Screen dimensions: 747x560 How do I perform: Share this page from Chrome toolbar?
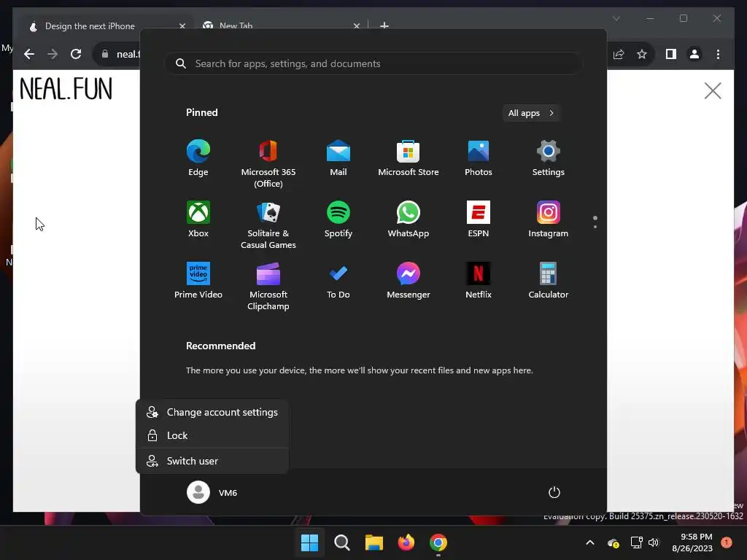pos(619,54)
